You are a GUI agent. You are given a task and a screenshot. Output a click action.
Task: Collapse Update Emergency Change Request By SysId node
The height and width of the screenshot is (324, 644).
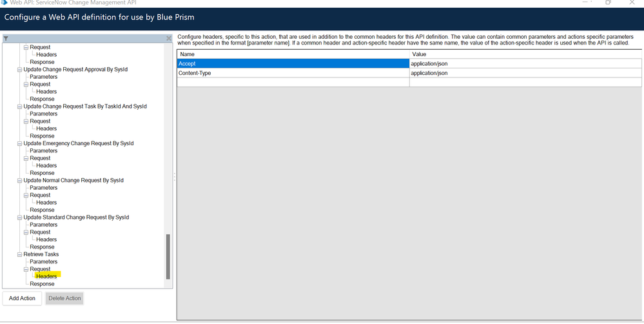click(19, 143)
